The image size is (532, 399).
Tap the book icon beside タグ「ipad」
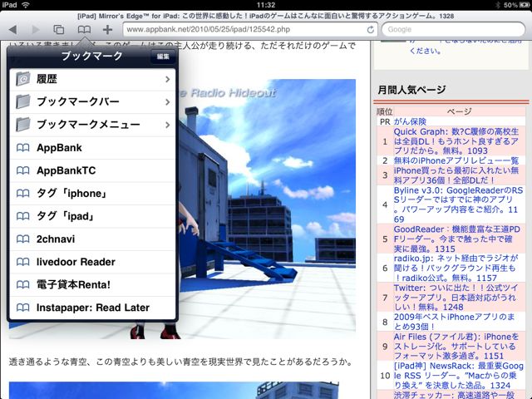[22, 216]
